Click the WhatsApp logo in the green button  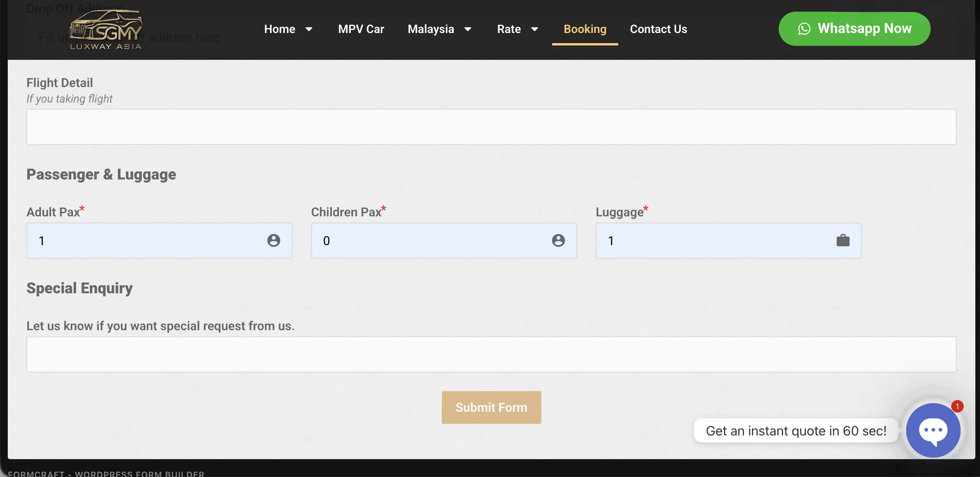coord(804,29)
